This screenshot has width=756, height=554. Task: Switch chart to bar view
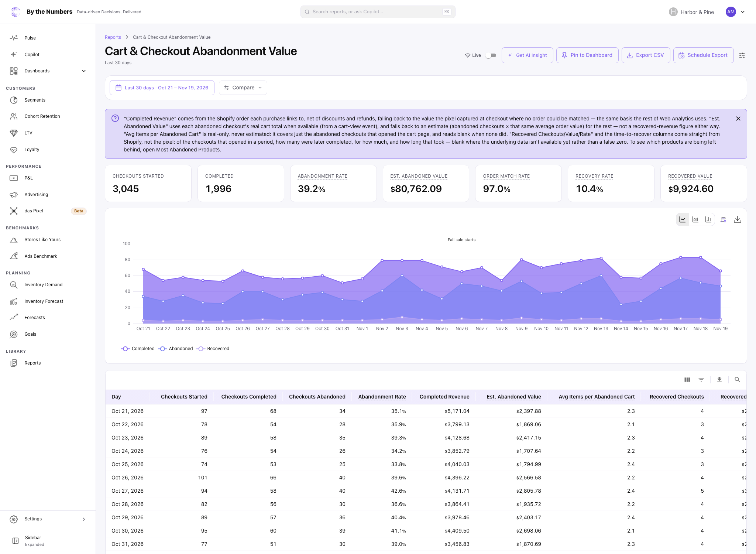click(x=708, y=220)
